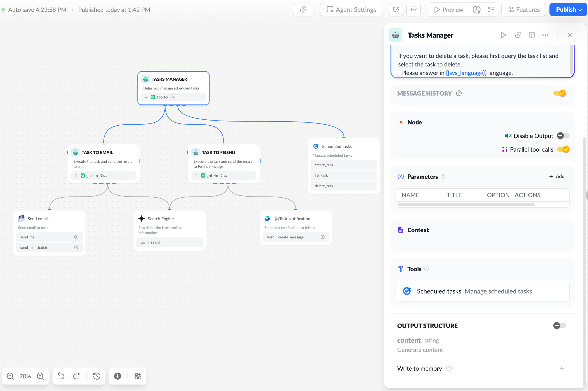The image size is (588, 391).
Task: Toggle the Message History switch
Action: [560, 93]
